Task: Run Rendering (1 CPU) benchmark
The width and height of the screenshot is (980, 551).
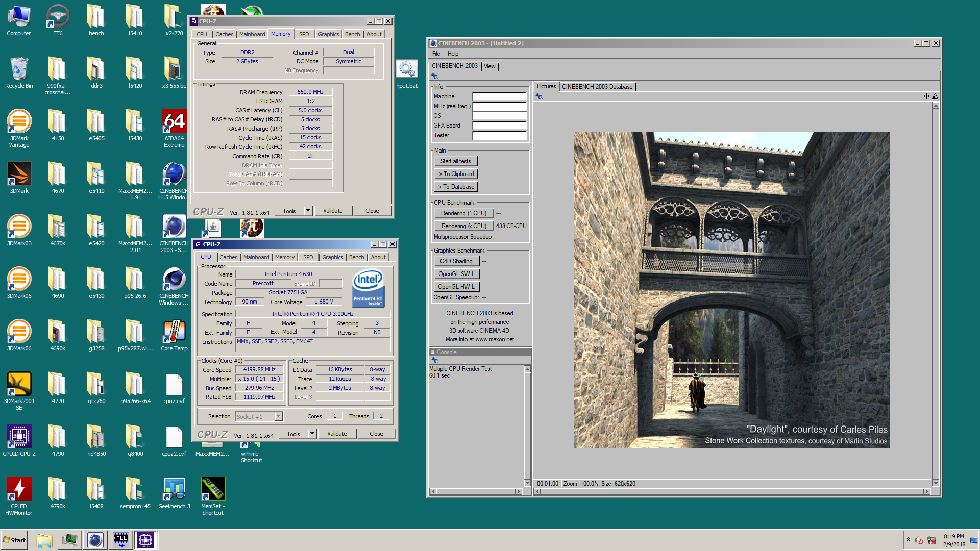Action: point(464,213)
